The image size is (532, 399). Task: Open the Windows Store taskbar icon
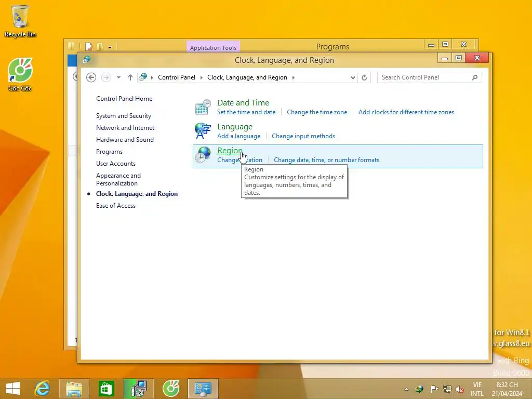[106, 389]
